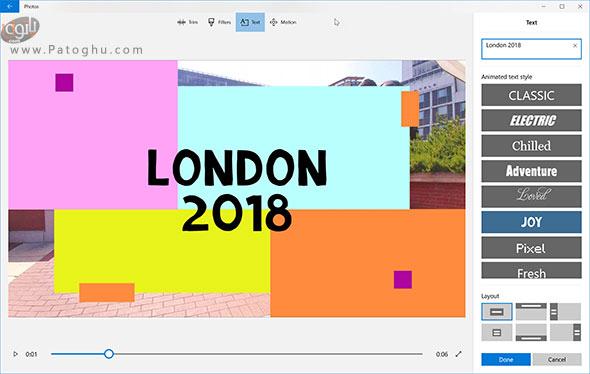Select the Electric text style

tap(531, 120)
